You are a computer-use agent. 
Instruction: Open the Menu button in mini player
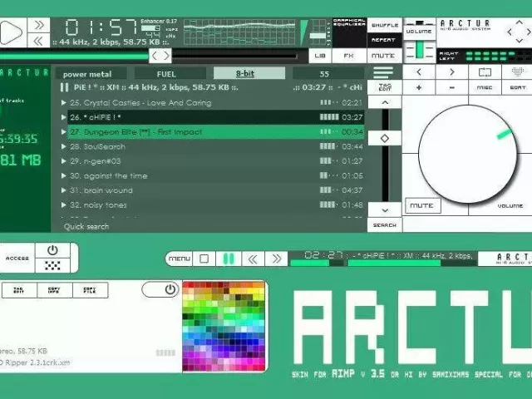click(x=180, y=259)
